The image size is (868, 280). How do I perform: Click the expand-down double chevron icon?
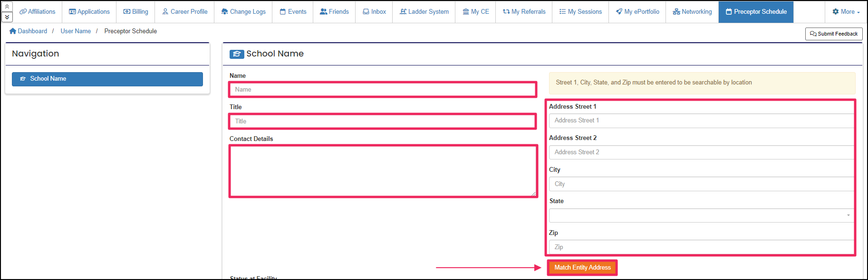[x=7, y=17]
